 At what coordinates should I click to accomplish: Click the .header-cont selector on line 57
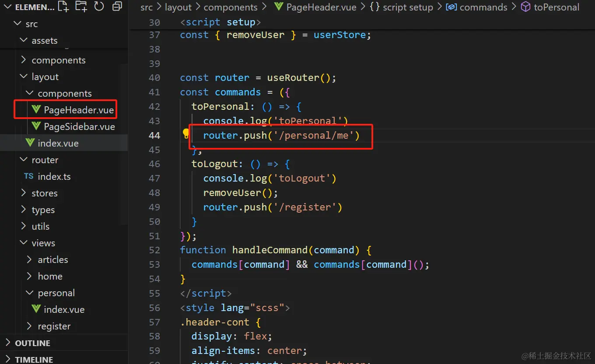pyautogui.click(x=215, y=322)
